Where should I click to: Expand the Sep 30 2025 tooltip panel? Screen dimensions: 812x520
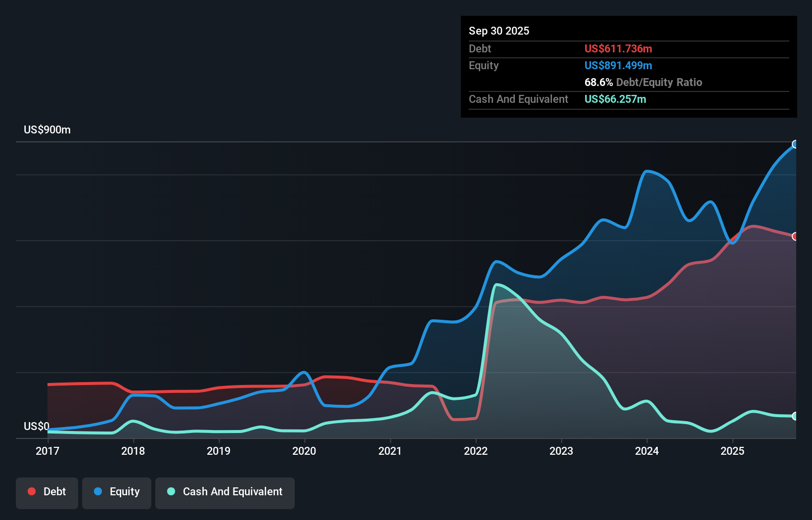click(499, 31)
